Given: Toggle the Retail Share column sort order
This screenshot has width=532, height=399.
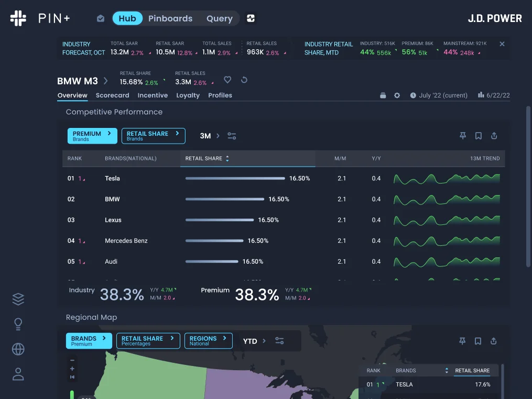Looking at the screenshot, I should (x=227, y=158).
